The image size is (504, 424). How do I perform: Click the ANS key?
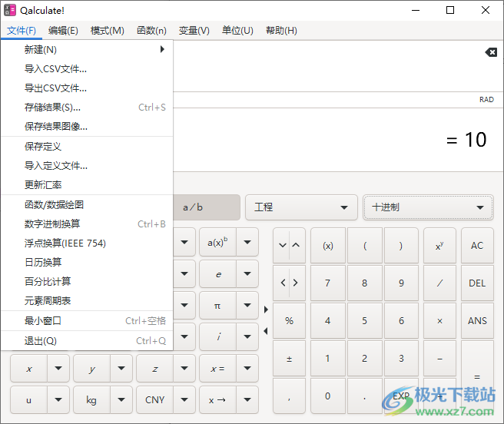[477, 321]
